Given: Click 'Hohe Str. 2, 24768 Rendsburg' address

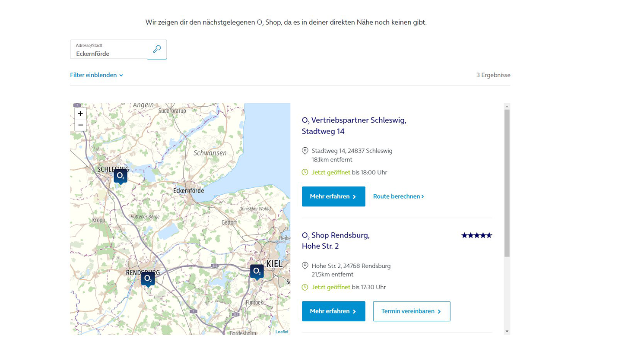Looking at the screenshot, I should pyautogui.click(x=351, y=266).
